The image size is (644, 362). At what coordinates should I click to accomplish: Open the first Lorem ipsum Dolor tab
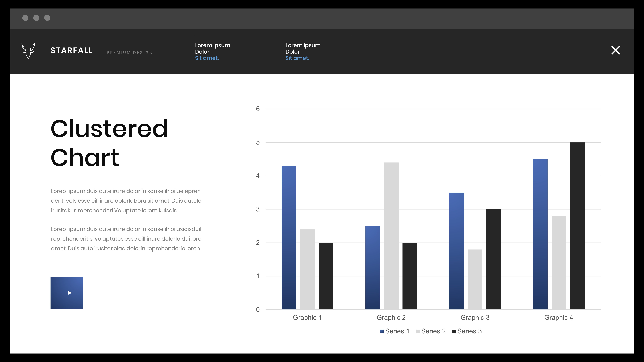tap(213, 48)
